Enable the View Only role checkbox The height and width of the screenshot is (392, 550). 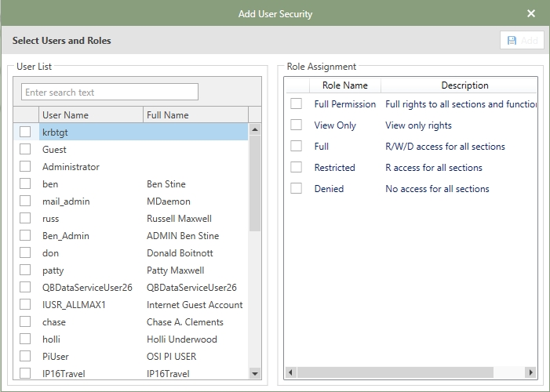coord(296,125)
